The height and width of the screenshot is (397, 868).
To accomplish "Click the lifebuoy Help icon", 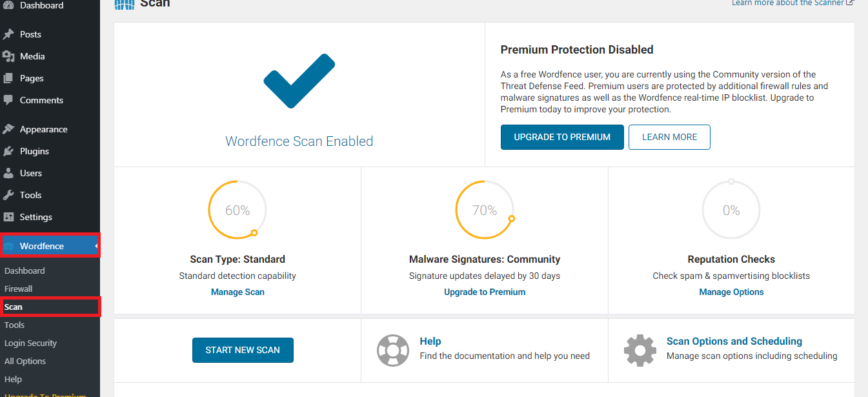I will (393, 351).
